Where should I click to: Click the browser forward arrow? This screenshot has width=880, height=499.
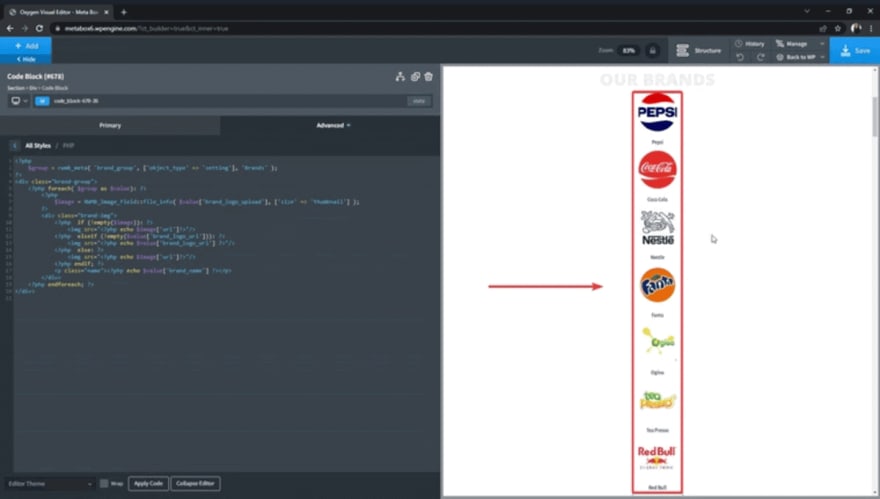point(25,28)
